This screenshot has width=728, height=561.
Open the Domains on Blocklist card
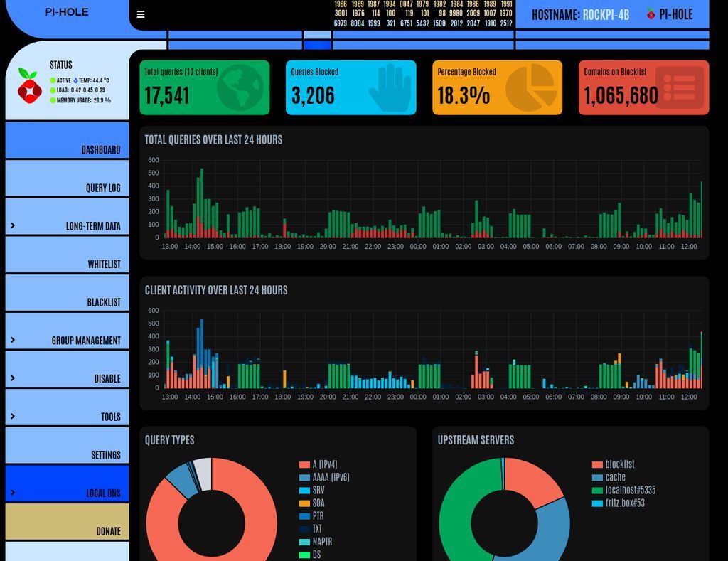coord(643,87)
